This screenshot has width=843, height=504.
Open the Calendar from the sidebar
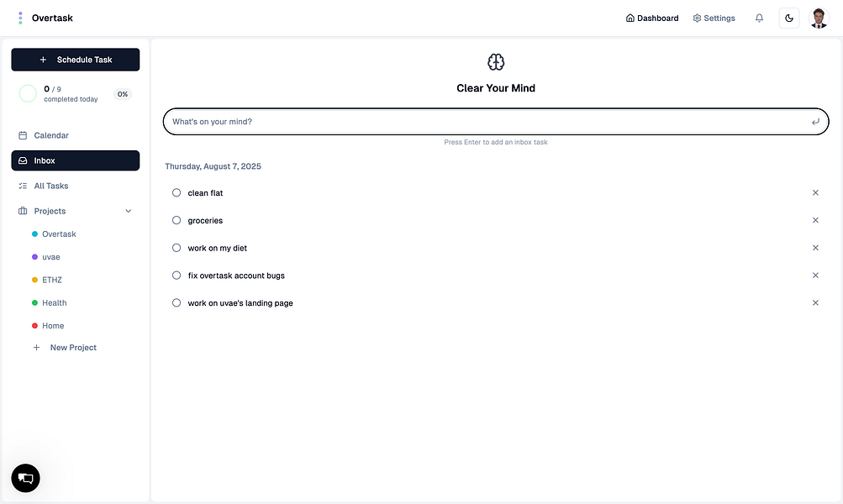tap(50, 135)
